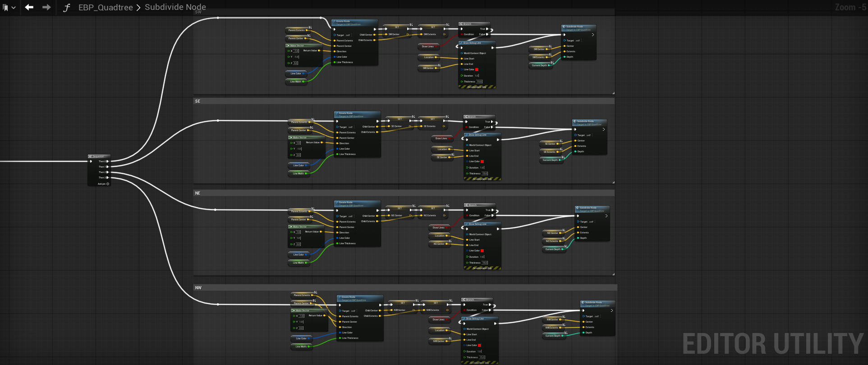Select the Create Node header in SE section
868x365 pixels.
[357, 114]
